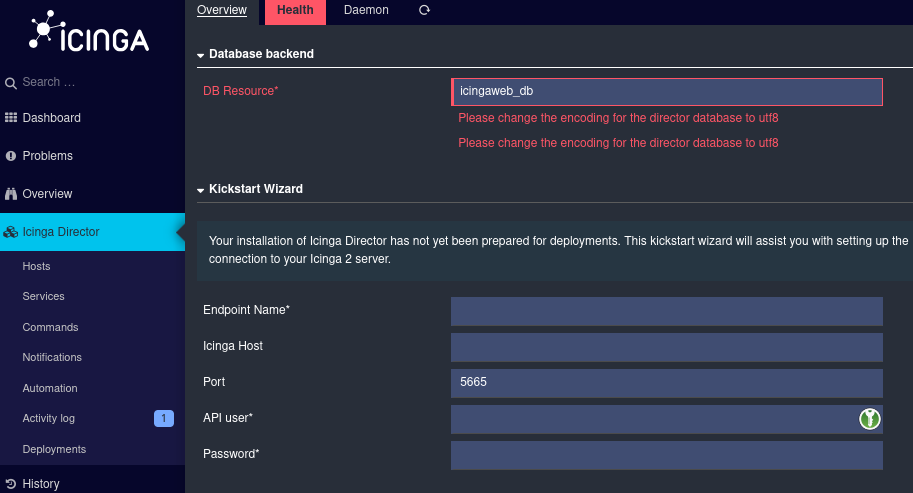Click the Password label

231,454
